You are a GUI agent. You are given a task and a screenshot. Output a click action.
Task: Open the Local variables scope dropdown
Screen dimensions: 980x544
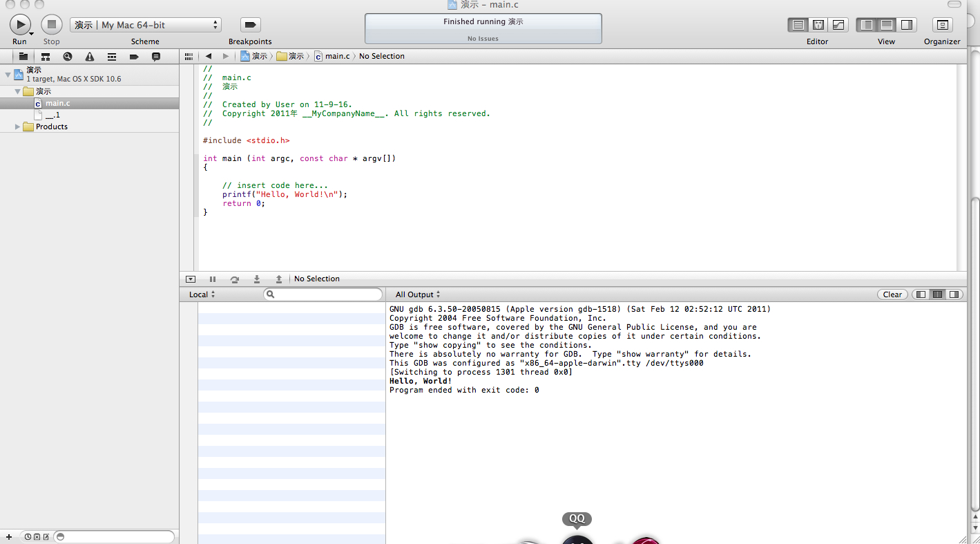(x=202, y=294)
